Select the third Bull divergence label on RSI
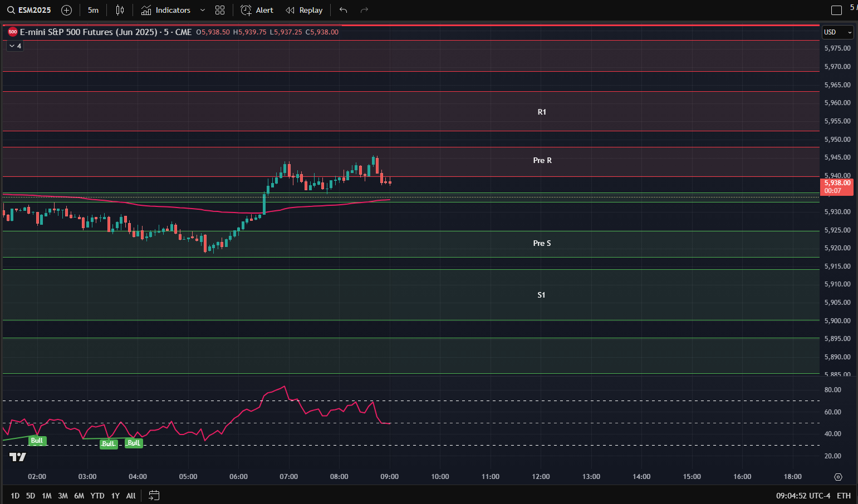 pos(134,443)
